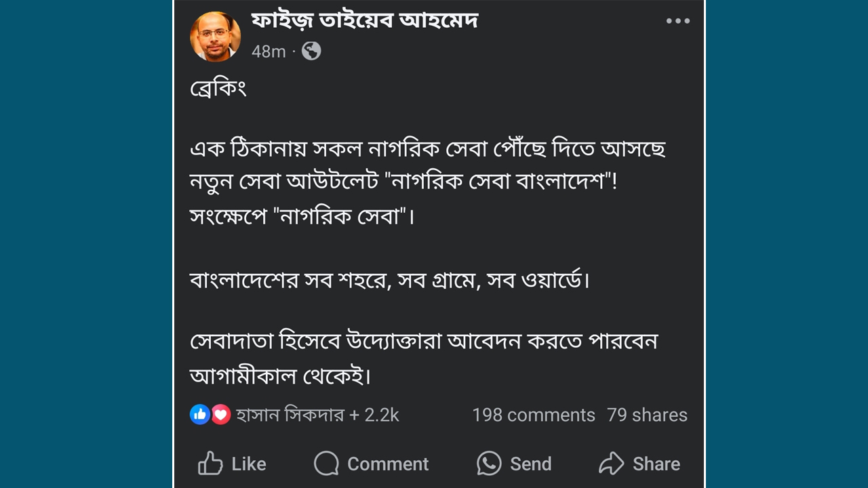The image size is (868, 488).
Task: Click the Like text label
Action: (249, 464)
